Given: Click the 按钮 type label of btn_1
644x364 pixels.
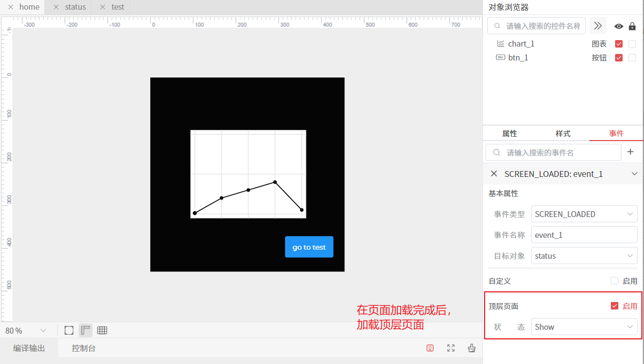Looking at the screenshot, I should (x=599, y=58).
